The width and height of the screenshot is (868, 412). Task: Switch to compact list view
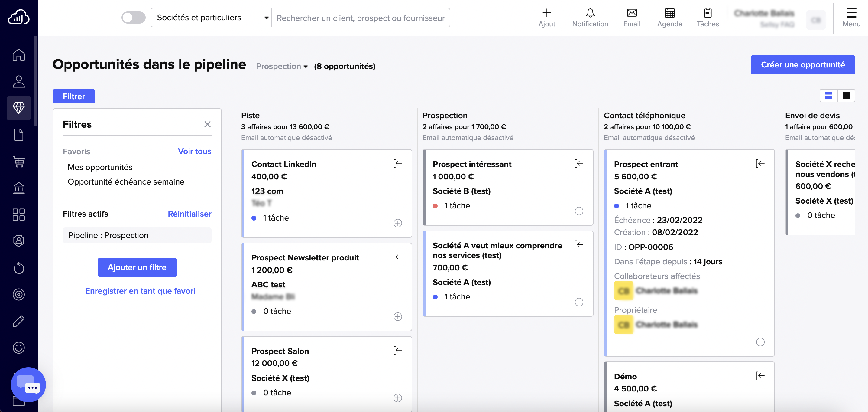click(829, 96)
